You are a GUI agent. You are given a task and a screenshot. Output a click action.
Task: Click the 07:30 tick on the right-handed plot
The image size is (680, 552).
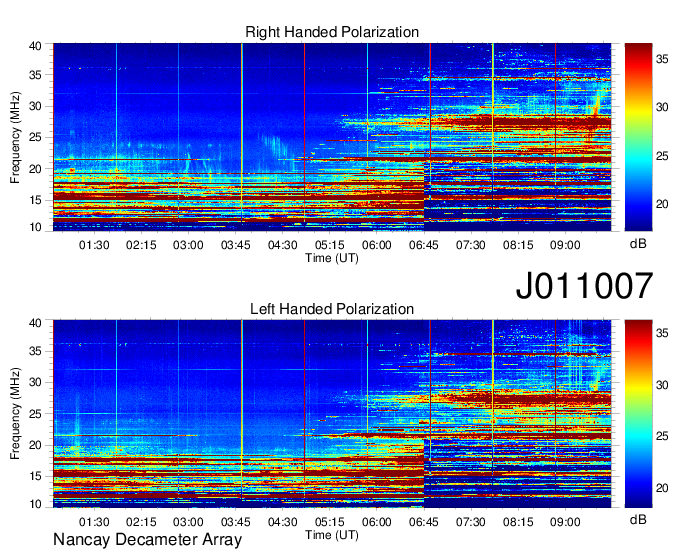471,245
